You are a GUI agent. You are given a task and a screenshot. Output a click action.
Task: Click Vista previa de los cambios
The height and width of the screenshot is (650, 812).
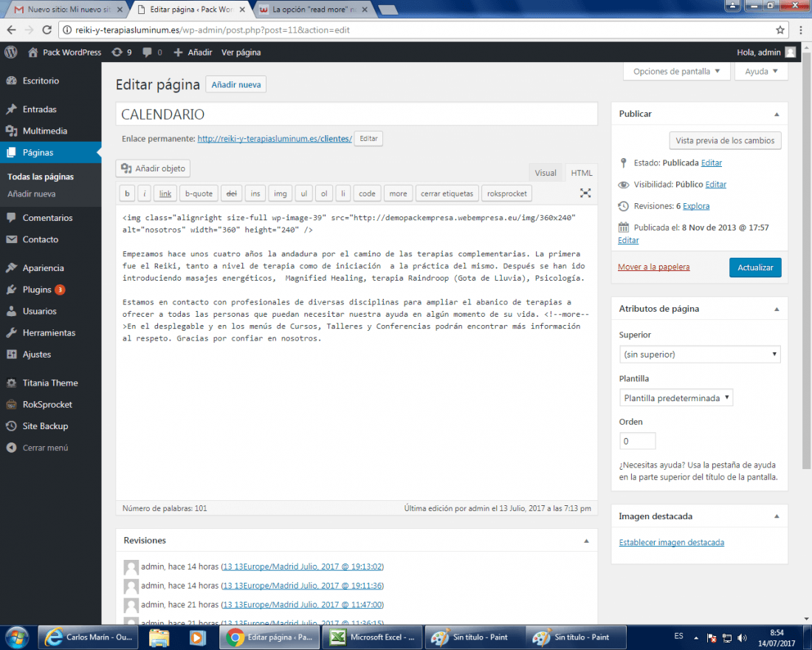[724, 140]
